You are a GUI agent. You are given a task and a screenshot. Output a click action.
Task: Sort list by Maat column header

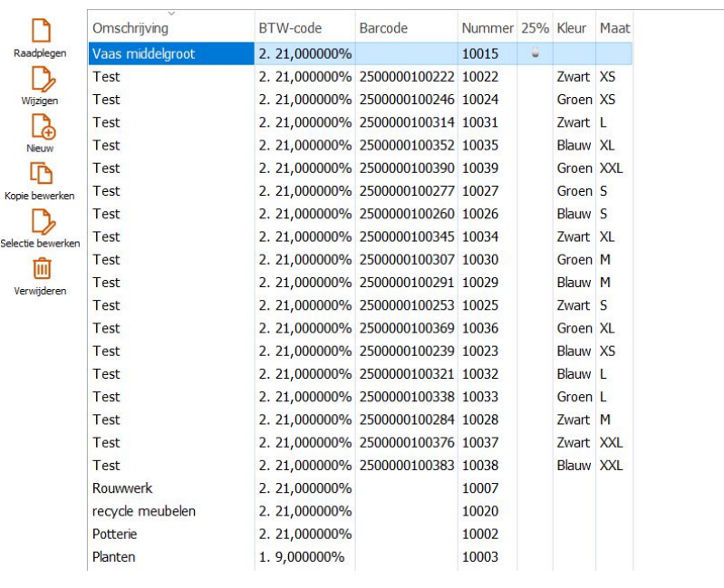point(613,28)
